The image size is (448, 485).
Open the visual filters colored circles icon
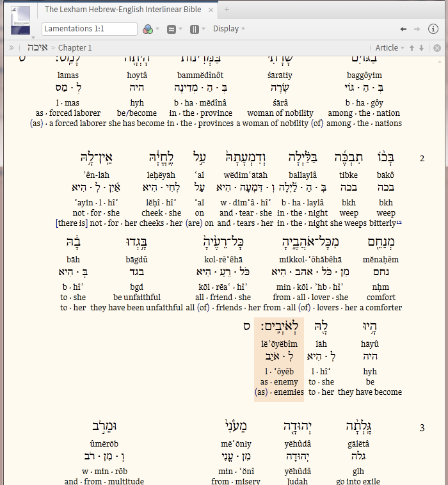click(x=148, y=29)
